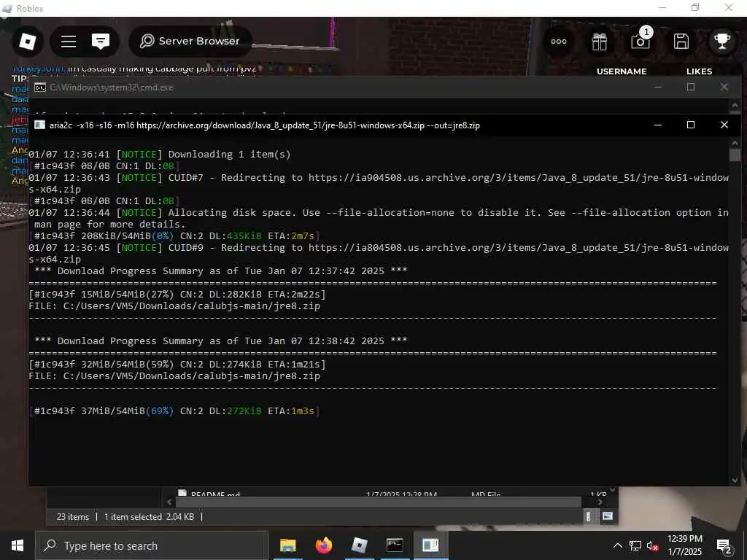Click aria2c console scrollbar up arrow

(734, 142)
